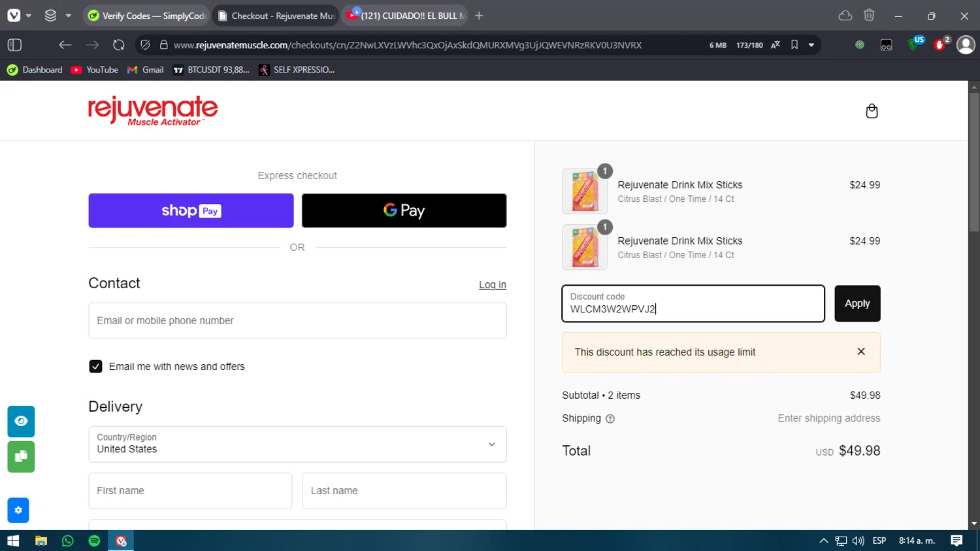Click the second Rejuvenate Drink Mix product thumbnail
The height and width of the screenshot is (551, 980).
click(585, 247)
